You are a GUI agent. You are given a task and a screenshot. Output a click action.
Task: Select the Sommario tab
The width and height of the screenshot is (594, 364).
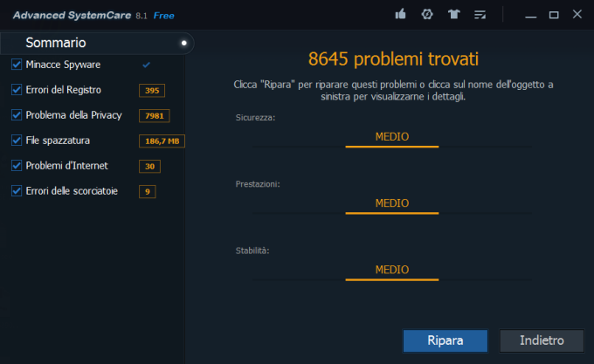coord(97,43)
